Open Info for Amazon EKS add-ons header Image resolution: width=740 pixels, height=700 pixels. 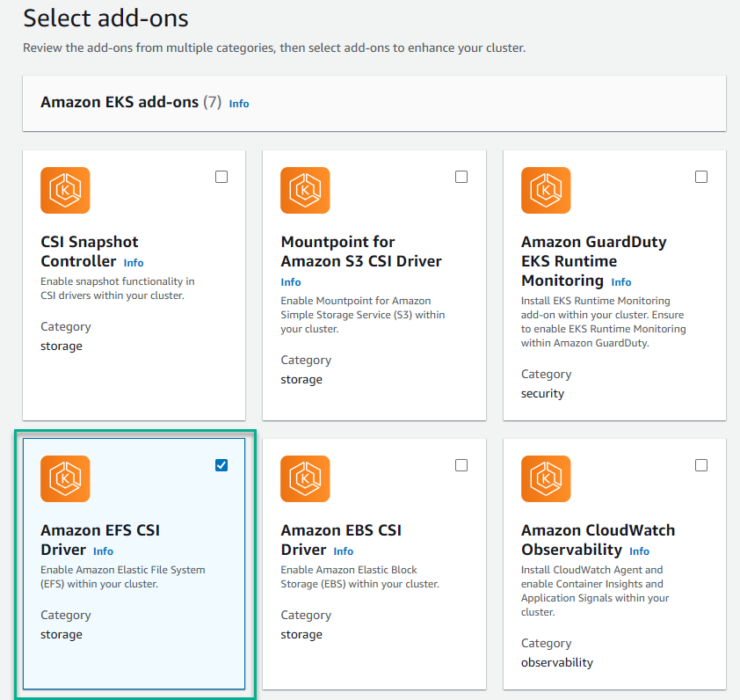(238, 104)
